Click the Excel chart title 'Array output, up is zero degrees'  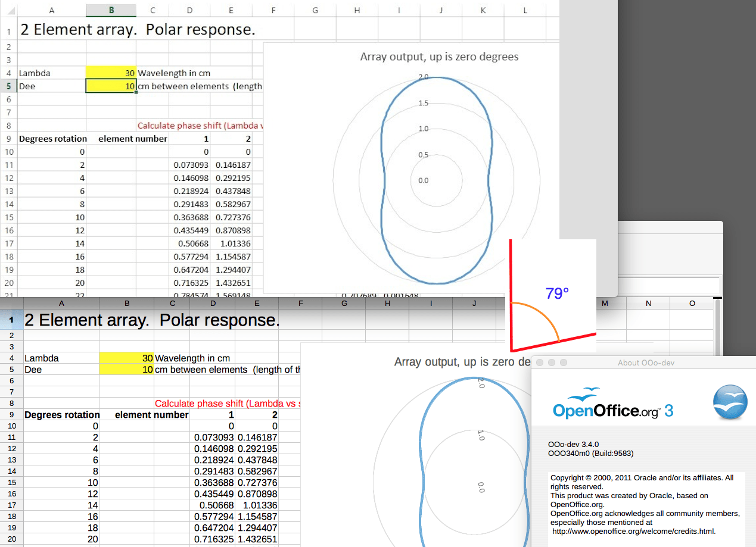(439, 57)
